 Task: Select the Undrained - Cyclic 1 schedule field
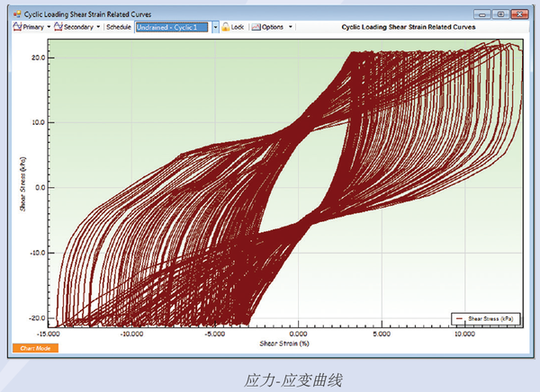[172, 27]
